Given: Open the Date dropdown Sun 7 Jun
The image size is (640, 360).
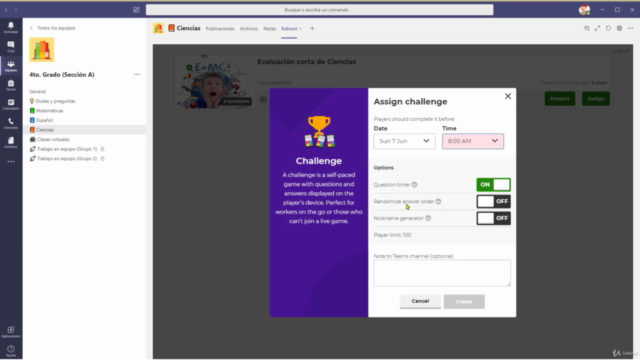Looking at the screenshot, I should click(404, 141).
